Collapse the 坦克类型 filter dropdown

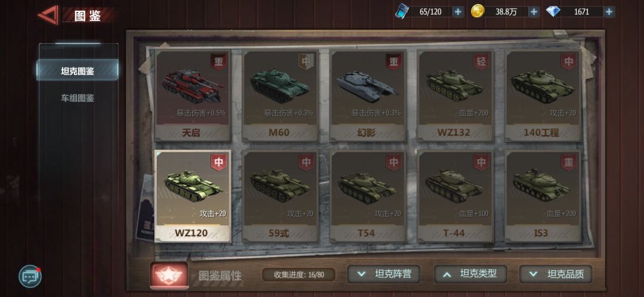(470, 274)
